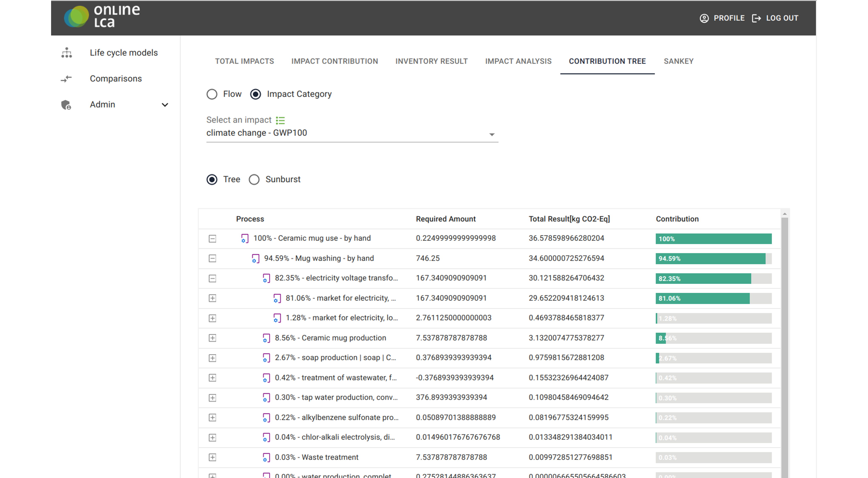Switch to the Sankey tab
Viewport: 868px width, 478px height.
pos(678,61)
